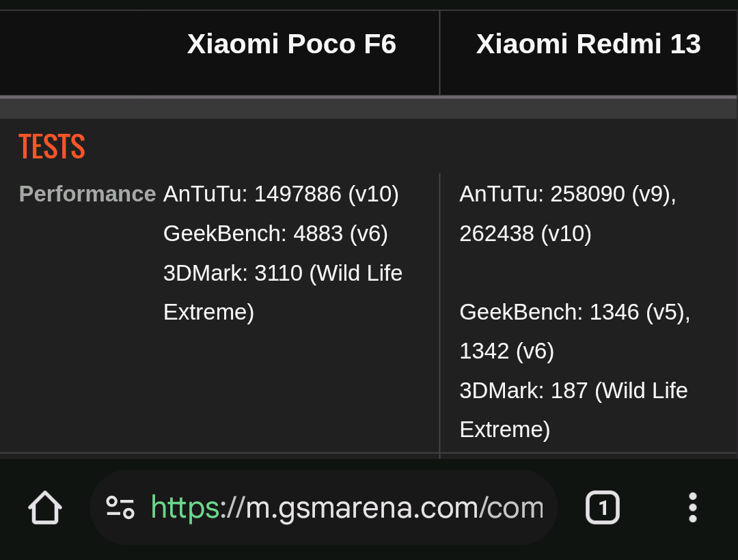738x560 pixels.
Task: Click Redmi 13 GeekBench 1342 (v6) value
Action: coord(506,351)
